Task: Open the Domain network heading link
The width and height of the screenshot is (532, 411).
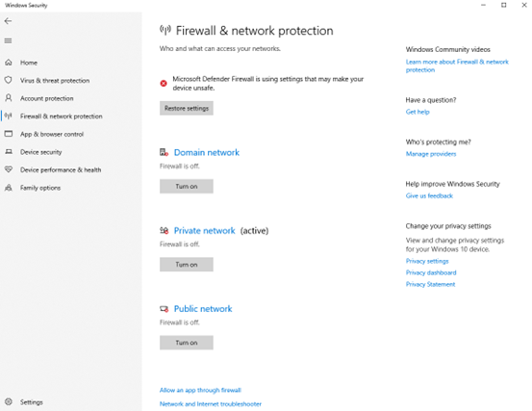Action: tap(207, 152)
